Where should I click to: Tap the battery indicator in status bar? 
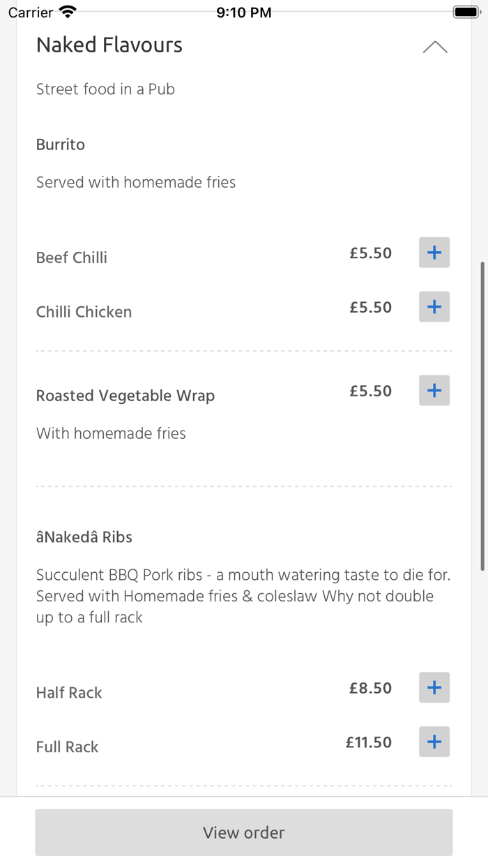466,10
